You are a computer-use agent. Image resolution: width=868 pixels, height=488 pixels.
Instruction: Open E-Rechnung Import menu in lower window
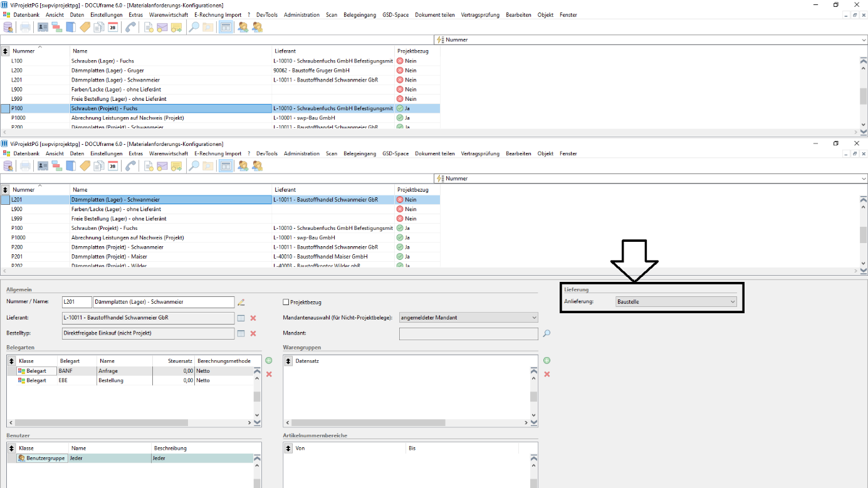point(217,153)
